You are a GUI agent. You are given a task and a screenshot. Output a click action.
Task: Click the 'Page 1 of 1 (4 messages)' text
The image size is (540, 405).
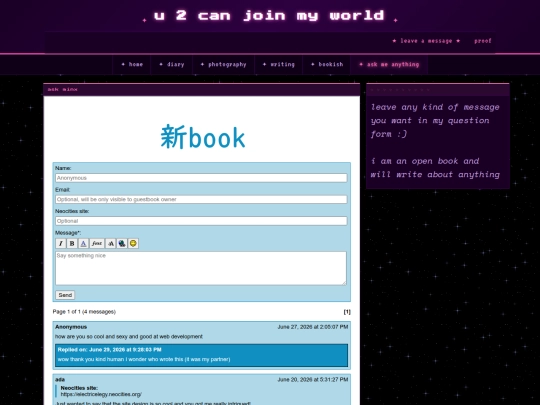pyautogui.click(x=84, y=312)
